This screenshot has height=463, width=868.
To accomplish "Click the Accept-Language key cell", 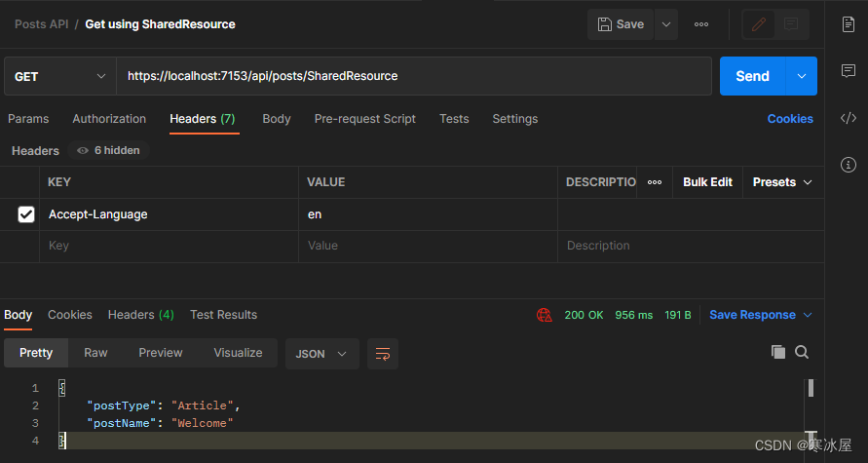I will [170, 214].
